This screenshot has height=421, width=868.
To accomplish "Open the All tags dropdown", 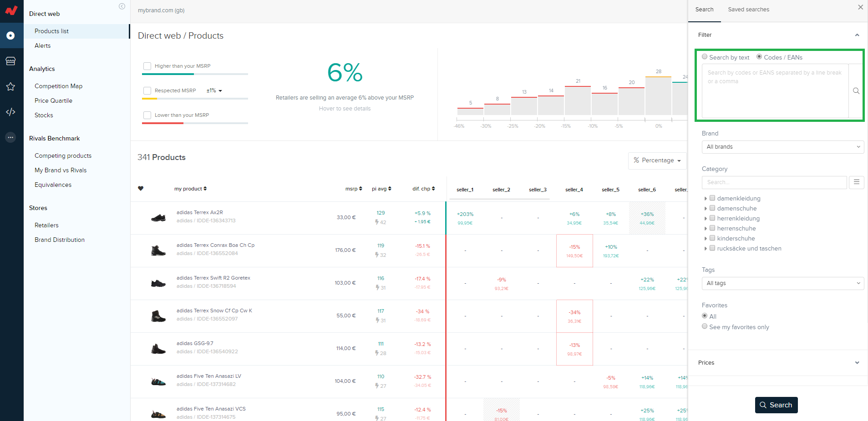I will (x=783, y=283).
